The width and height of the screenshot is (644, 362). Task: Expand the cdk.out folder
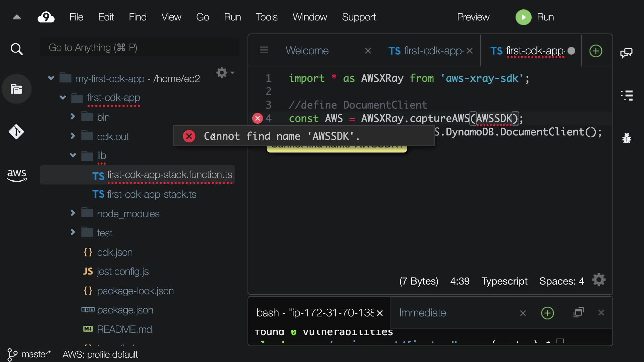pyautogui.click(x=73, y=136)
